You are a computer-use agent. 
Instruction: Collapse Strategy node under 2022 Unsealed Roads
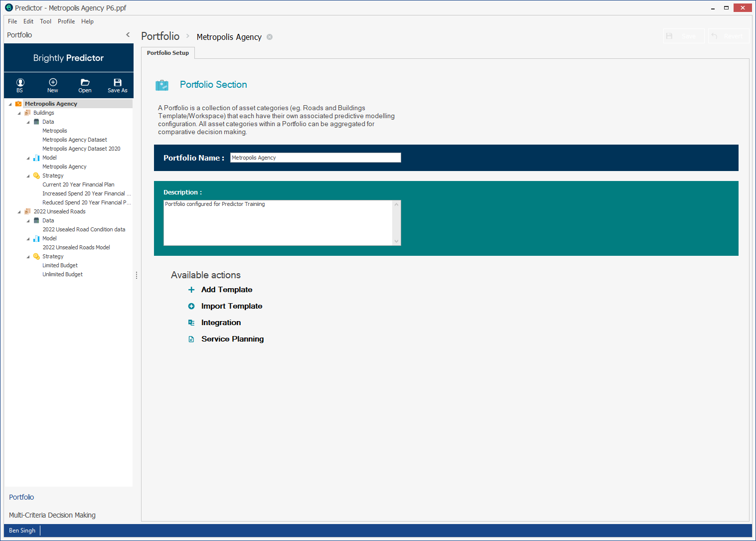point(28,257)
